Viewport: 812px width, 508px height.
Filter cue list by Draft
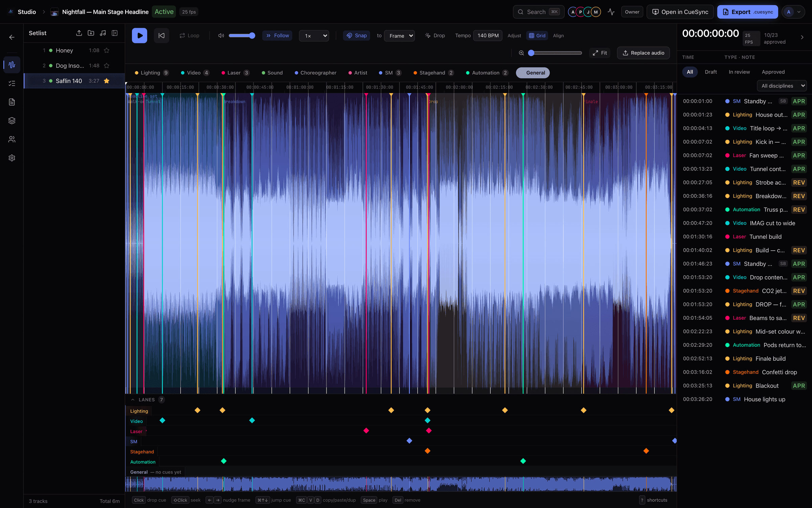pos(711,72)
